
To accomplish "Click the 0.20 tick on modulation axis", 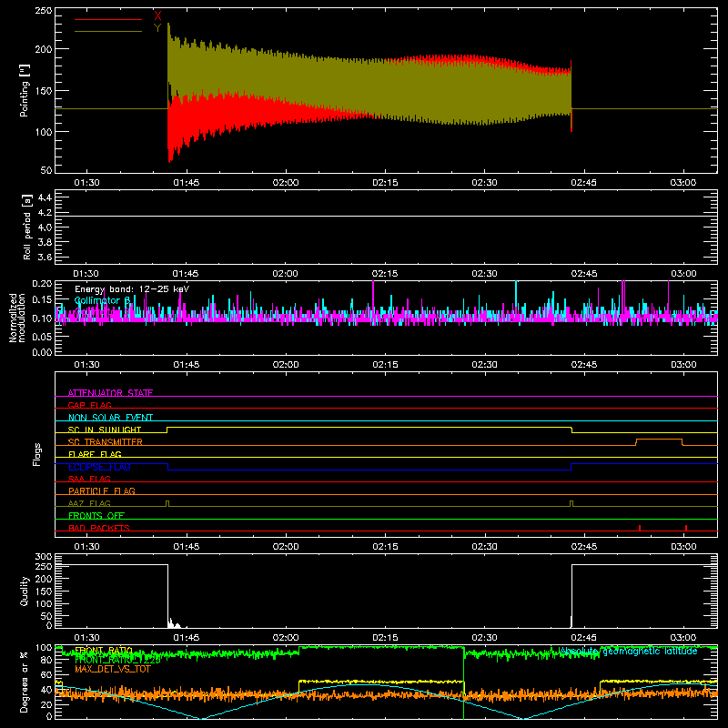I will [x=42, y=284].
